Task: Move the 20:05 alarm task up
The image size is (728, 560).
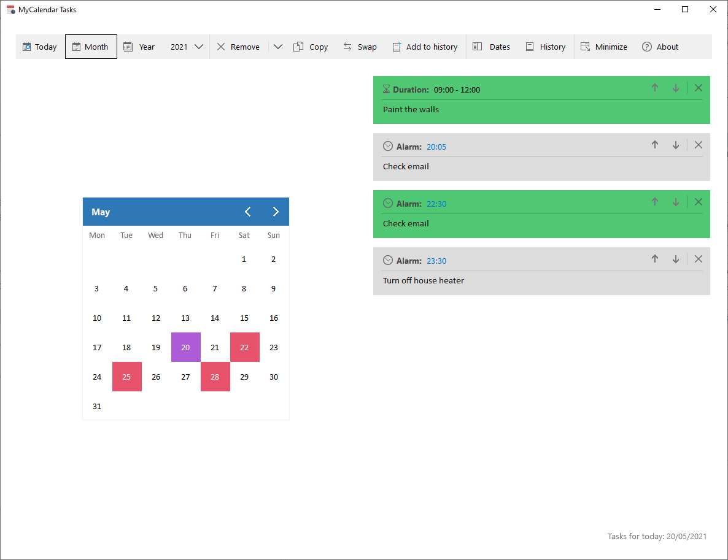Action: tap(654, 145)
